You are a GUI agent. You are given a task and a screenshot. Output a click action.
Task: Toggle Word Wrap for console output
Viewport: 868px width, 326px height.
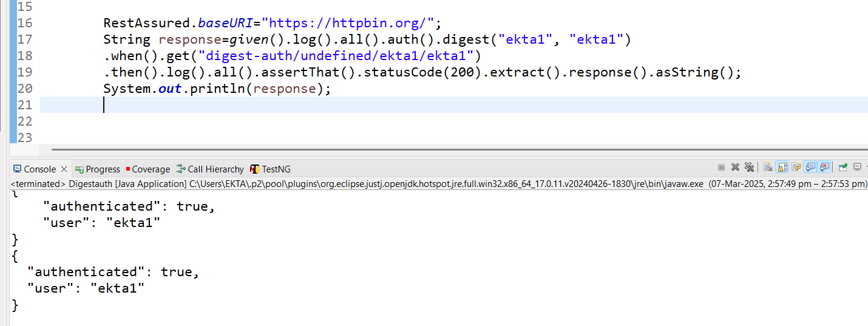click(x=796, y=167)
